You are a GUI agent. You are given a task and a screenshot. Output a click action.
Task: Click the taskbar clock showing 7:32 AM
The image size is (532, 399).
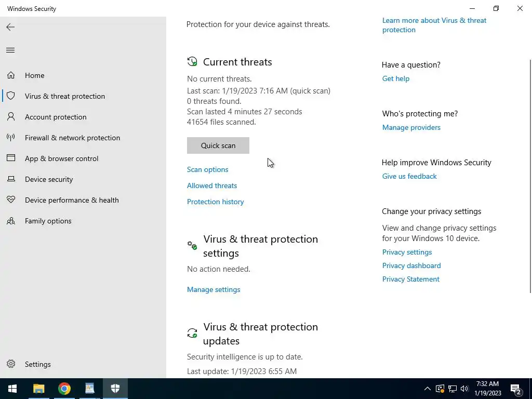pyautogui.click(x=487, y=389)
